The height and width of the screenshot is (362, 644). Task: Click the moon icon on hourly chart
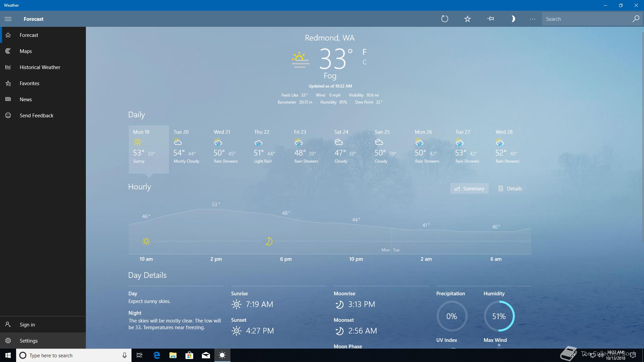269,241
